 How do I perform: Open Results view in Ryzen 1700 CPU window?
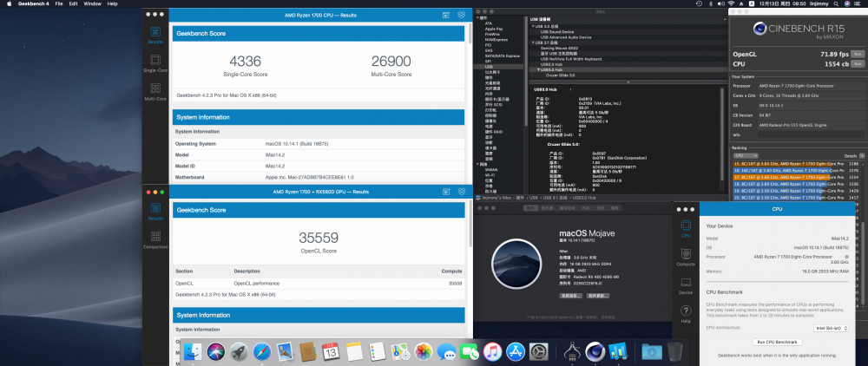coord(155,35)
